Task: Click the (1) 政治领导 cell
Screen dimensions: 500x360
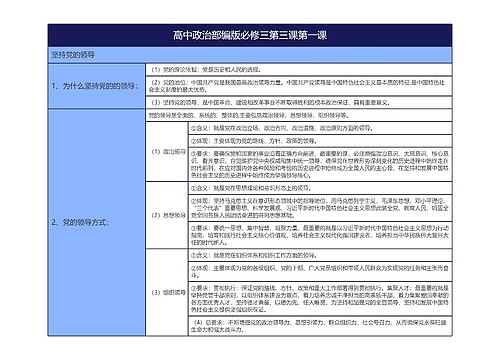Action: click(x=167, y=152)
